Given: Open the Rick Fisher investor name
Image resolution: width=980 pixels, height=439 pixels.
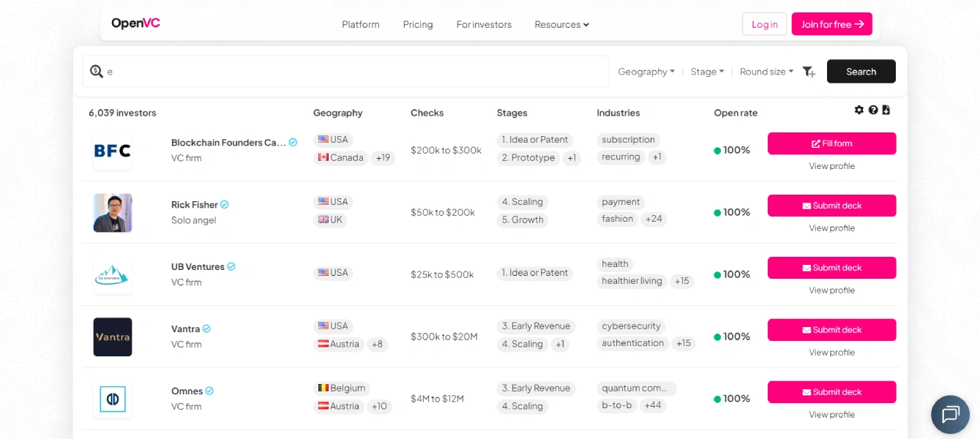Looking at the screenshot, I should [x=195, y=205].
